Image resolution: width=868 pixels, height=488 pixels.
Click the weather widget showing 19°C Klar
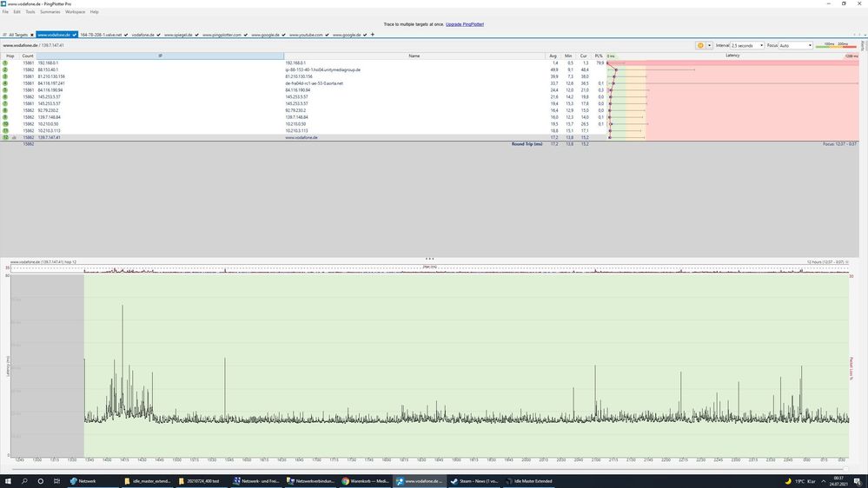[800, 481]
